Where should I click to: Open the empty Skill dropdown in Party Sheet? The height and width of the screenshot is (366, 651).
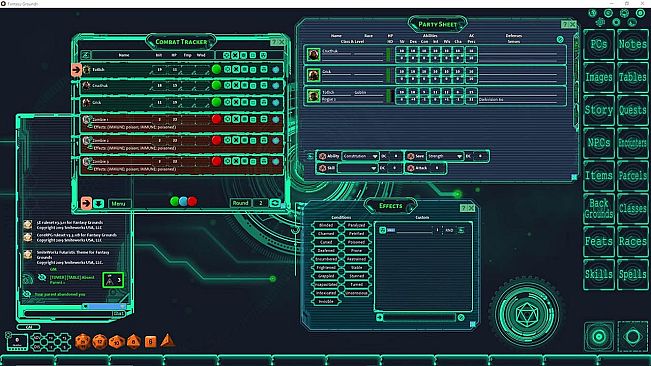[x=357, y=168]
